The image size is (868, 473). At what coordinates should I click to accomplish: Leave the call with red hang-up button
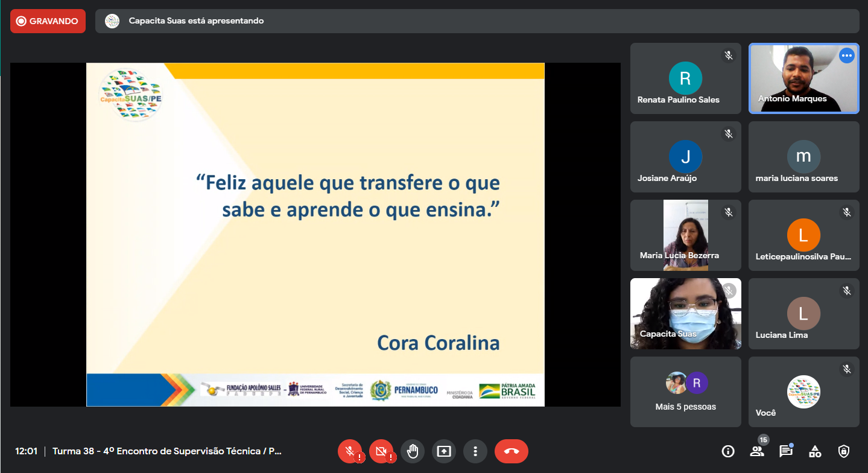click(x=511, y=451)
